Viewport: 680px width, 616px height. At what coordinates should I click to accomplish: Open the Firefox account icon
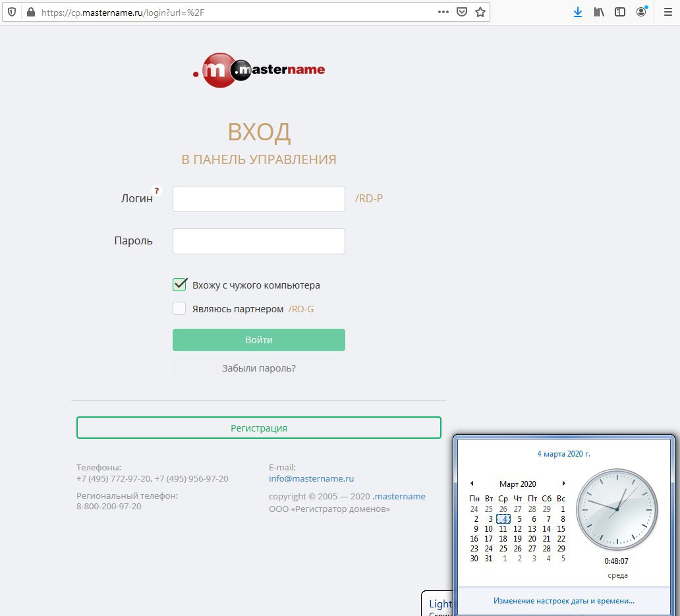[641, 12]
